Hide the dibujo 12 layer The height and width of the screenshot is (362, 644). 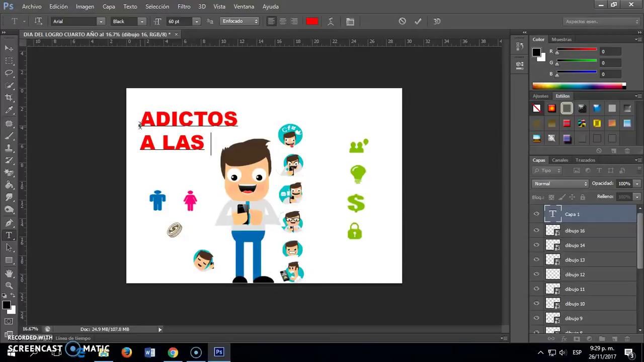click(x=536, y=274)
